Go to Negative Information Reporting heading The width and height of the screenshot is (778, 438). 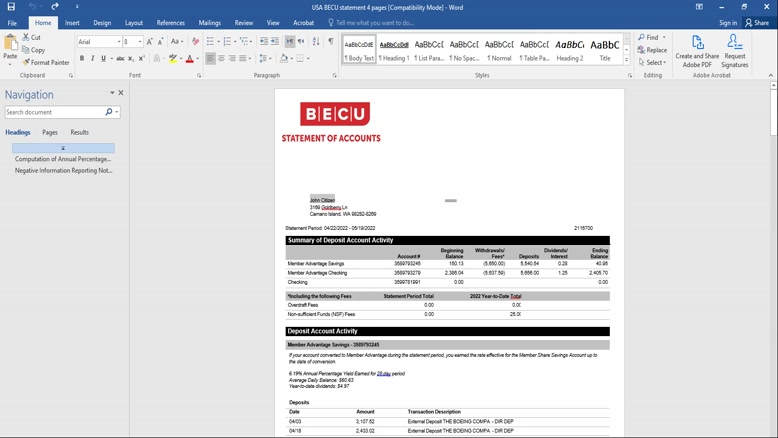tap(63, 170)
